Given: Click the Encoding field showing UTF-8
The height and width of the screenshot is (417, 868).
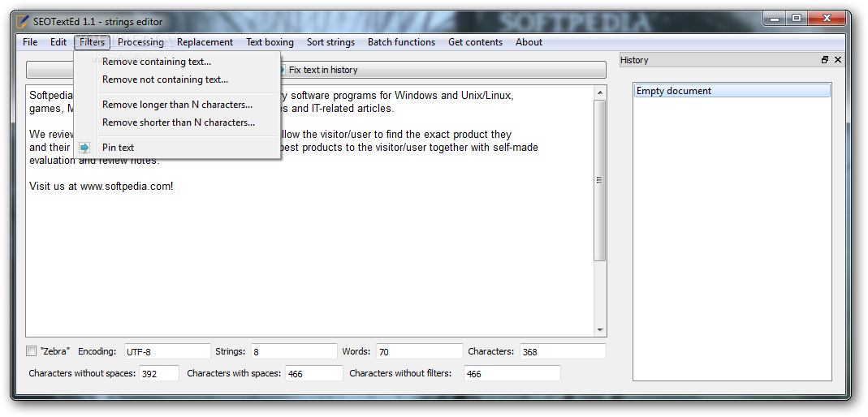Looking at the screenshot, I should [167, 351].
